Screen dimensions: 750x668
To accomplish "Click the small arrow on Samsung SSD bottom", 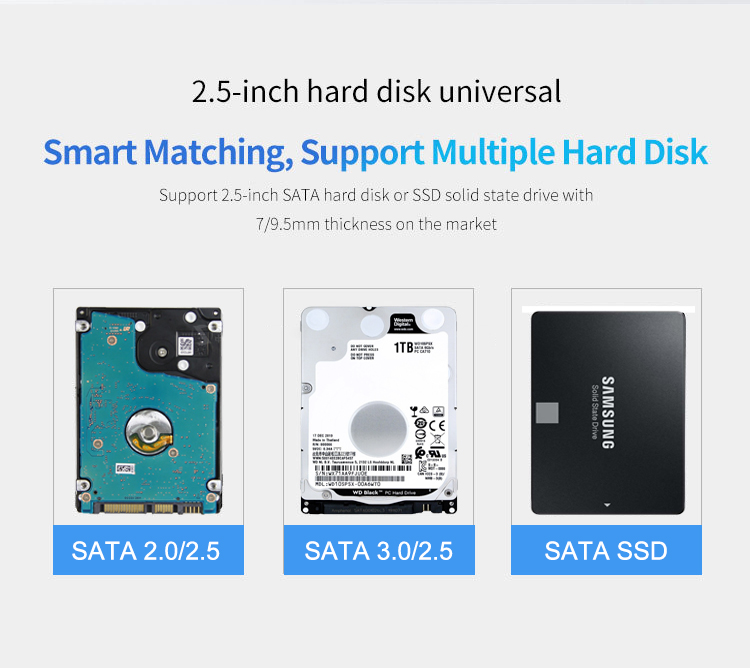I will 607,504.
